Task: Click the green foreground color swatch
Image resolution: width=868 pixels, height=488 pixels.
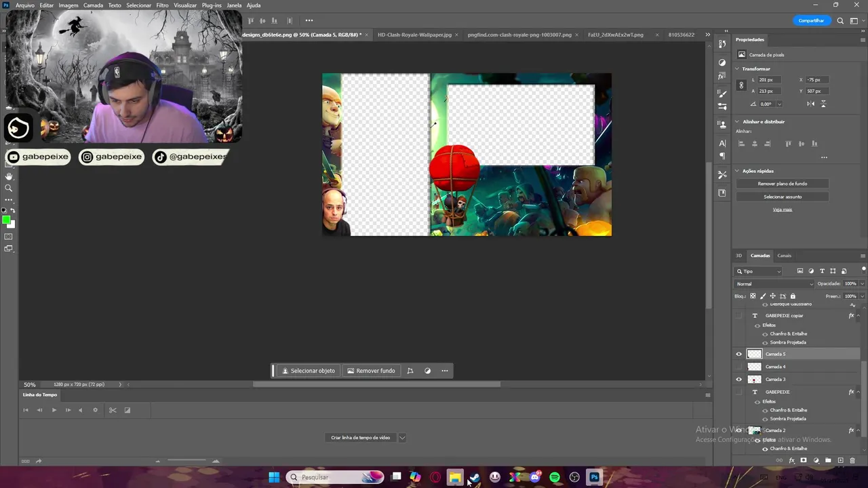Action: [x=6, y=220]
